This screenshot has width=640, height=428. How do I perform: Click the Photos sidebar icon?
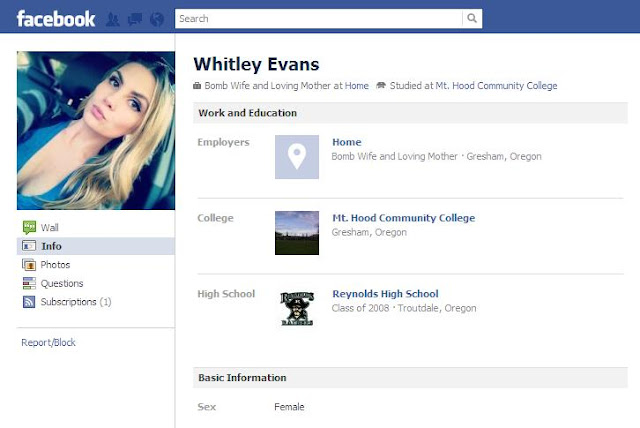29,265
